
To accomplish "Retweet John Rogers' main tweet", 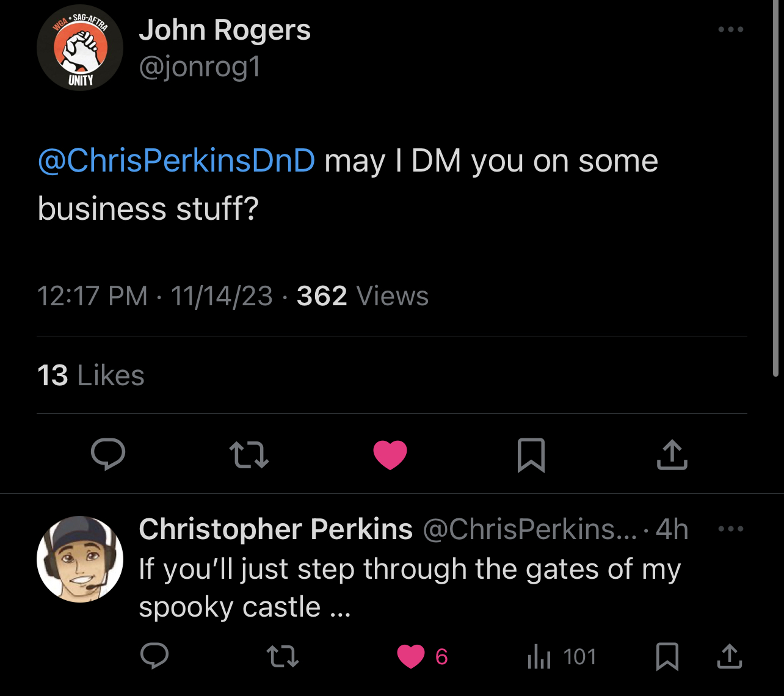I will pyautogui.click(x=249, y=455).
